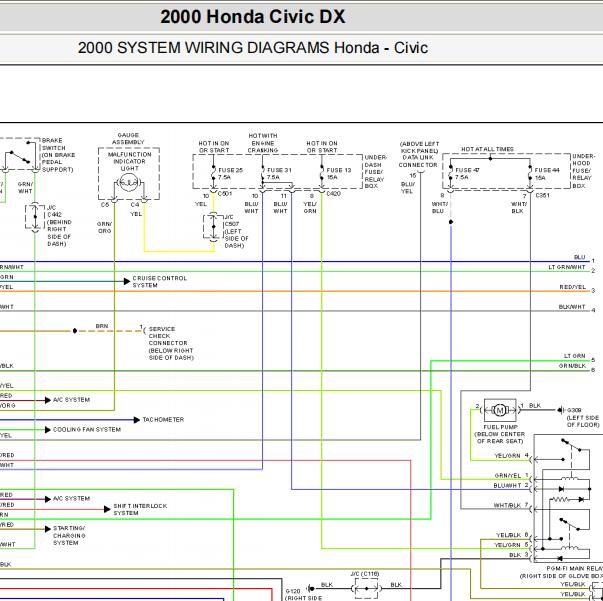603x601 pixels.
Task: Click the arrowhead pointing to Starting/Charging System
Action: coord(48,529)
